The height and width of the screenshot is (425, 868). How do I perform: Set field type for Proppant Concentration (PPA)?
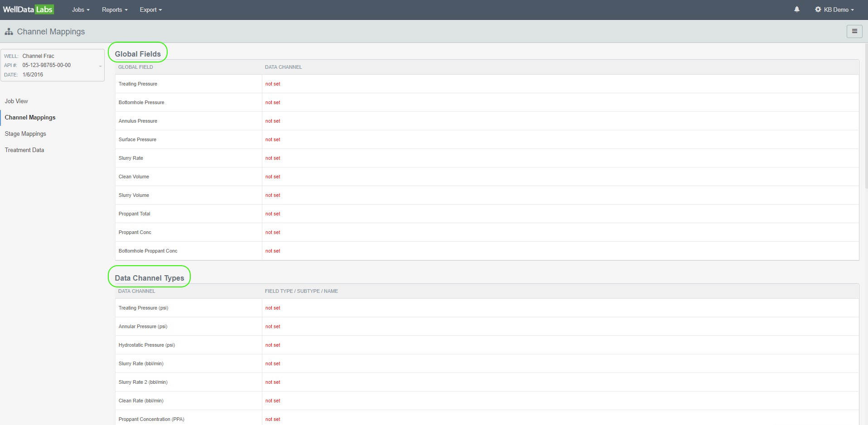click(273, 419)
